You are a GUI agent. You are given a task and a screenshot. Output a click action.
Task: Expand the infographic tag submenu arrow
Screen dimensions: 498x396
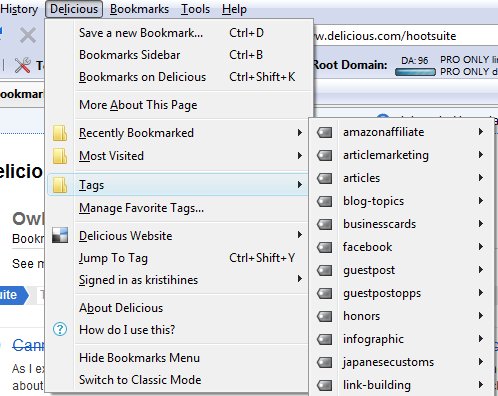tap(481, 339)
